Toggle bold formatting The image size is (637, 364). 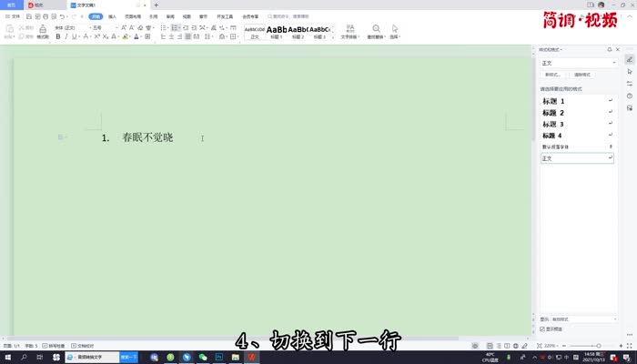[x=58, y=36]
